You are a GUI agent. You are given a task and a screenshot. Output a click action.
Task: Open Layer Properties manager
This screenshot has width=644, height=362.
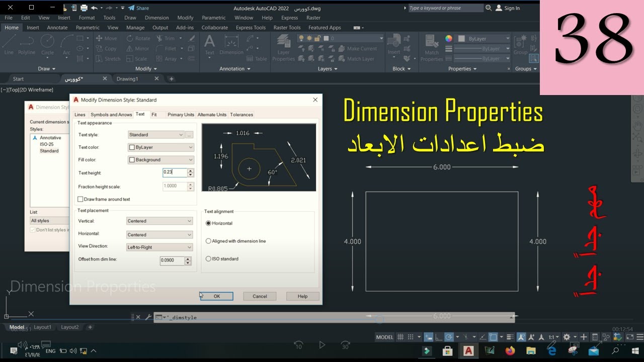click(283, 48)
